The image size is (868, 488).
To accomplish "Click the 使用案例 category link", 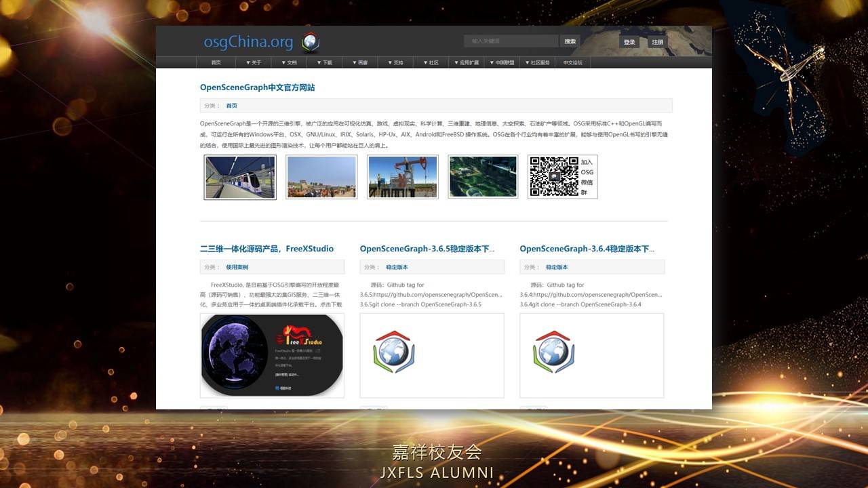I will point(237,267).
